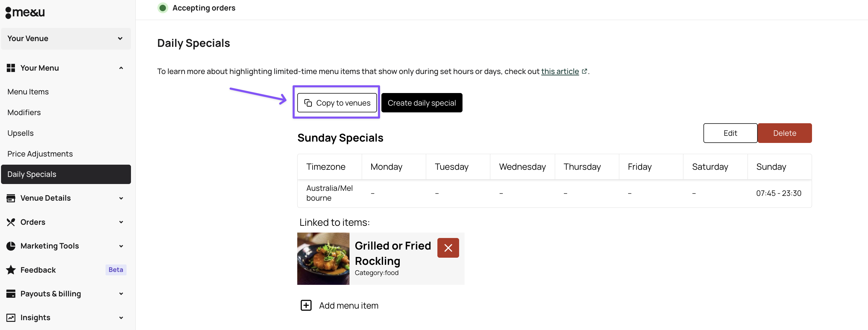This screenshot has width=868, height=330.
Task: Click the plus icon next to Add menu item
Action: [x=306, y=305]
